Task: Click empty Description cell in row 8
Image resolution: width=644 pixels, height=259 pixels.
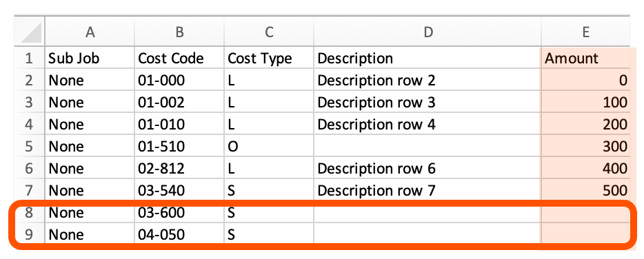Action: [x=427, y=213]
